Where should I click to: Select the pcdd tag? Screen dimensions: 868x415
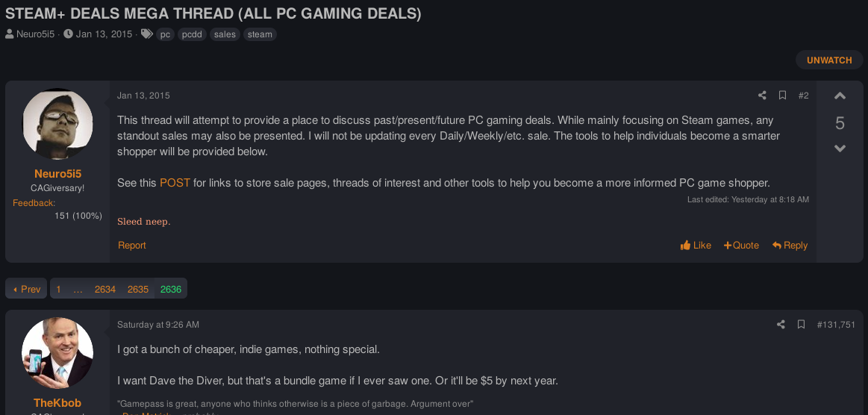coord(192,34)
